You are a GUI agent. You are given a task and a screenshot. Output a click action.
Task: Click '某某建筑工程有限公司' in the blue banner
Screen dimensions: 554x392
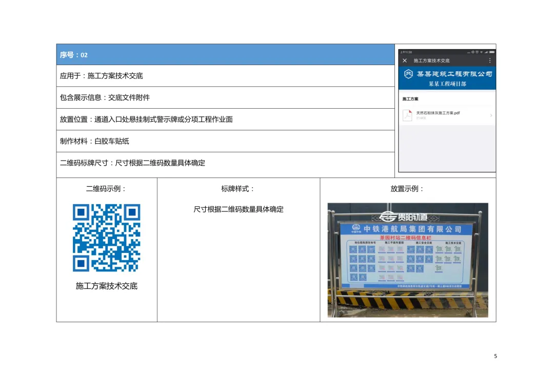[x=454, y=74]
